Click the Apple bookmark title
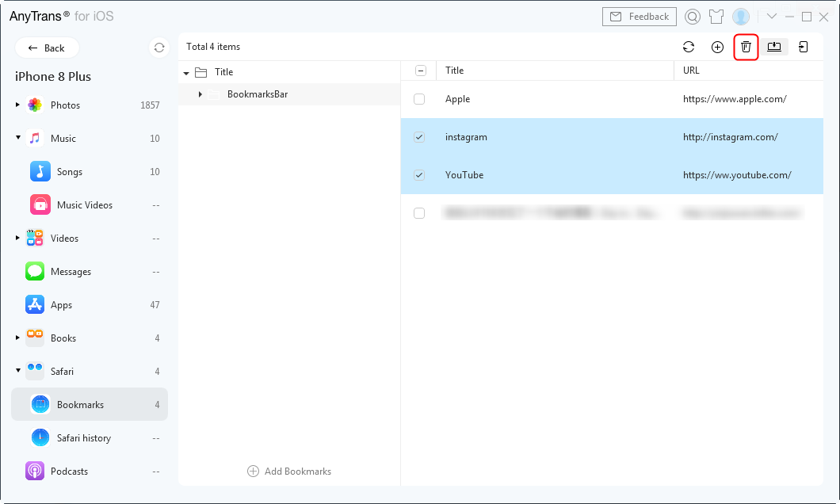 tap(457, 99)
